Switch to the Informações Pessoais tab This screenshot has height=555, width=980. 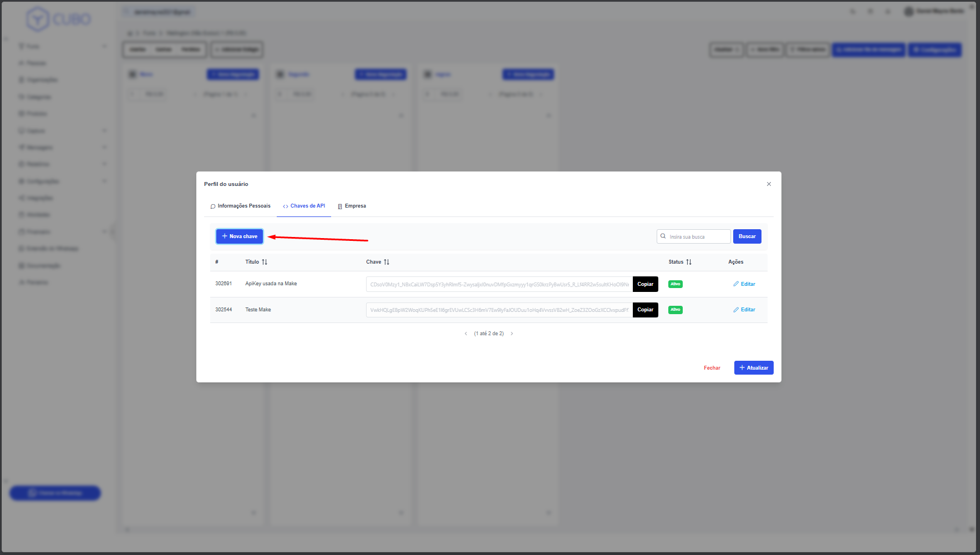241,206
